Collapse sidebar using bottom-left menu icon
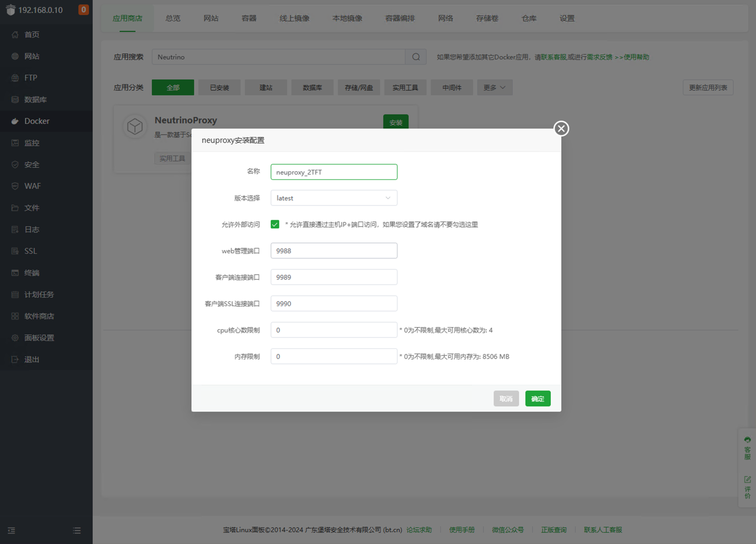This screenshot has height=544, width=756. point(12,530)
